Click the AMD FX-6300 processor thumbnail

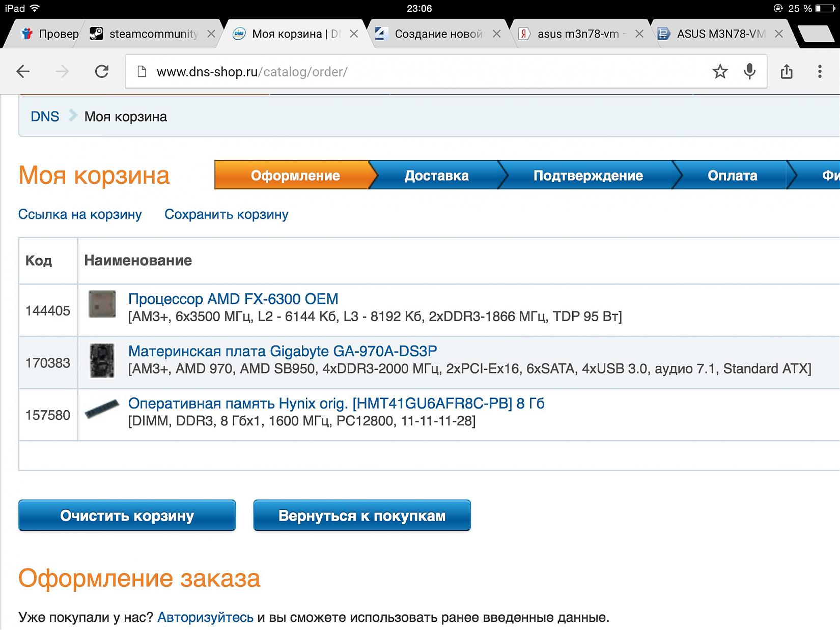102,304
